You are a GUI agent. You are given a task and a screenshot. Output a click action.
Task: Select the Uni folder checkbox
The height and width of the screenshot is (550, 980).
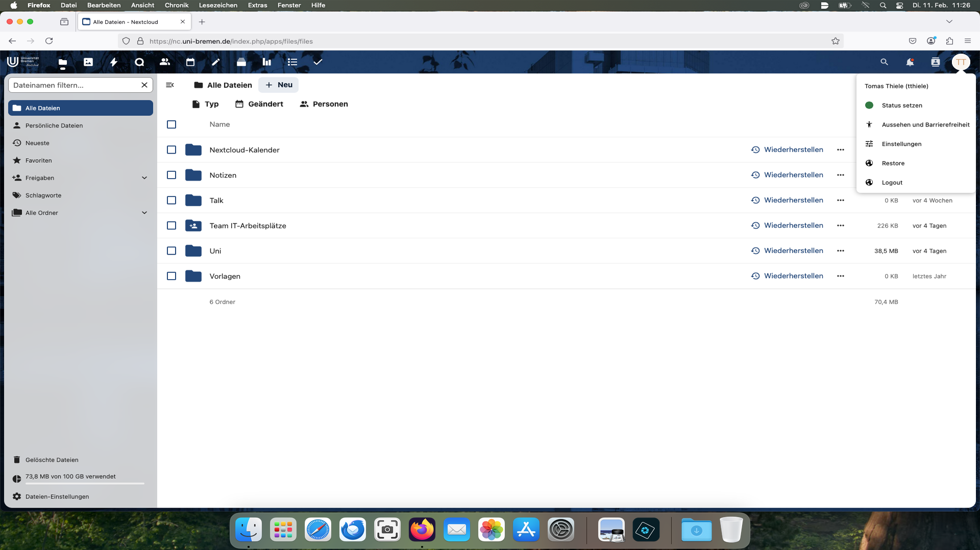pyautogui.click(x=171, y=251)
